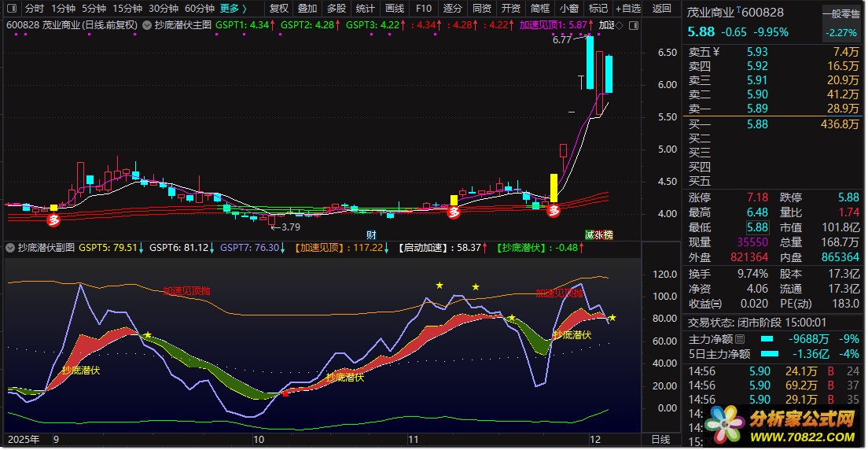Open 标记 mark tool

click(598, 9)
